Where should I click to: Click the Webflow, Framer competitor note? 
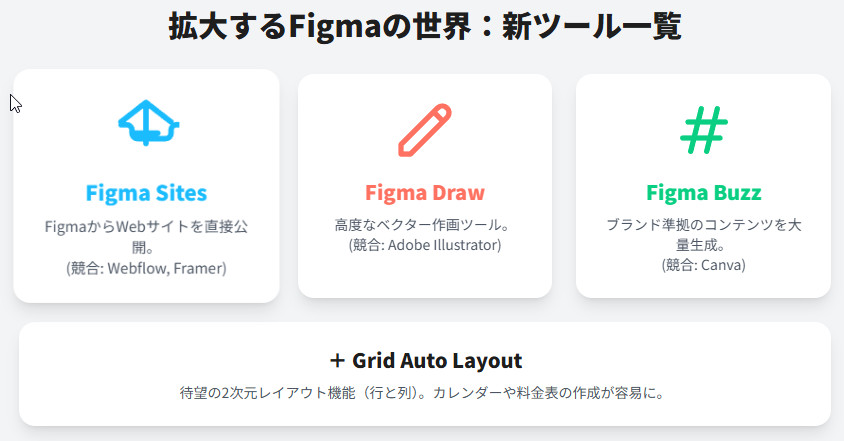(x=146, y=268)
